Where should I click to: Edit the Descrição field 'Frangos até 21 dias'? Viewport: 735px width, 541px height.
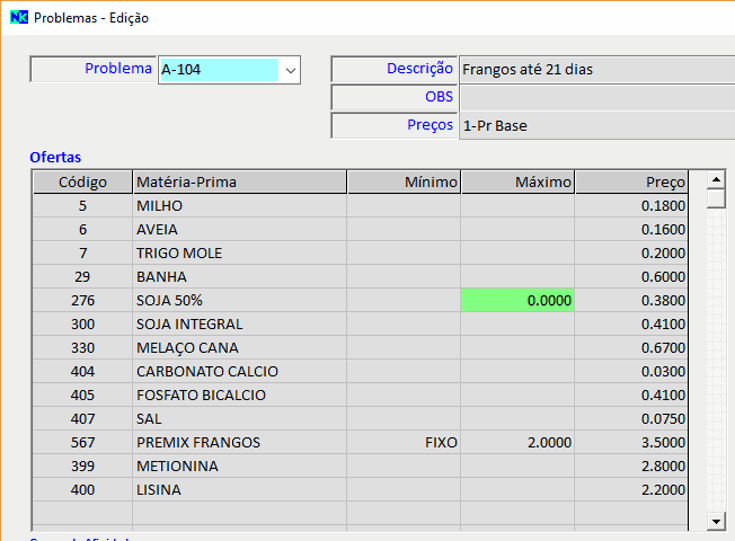point(595,70)
